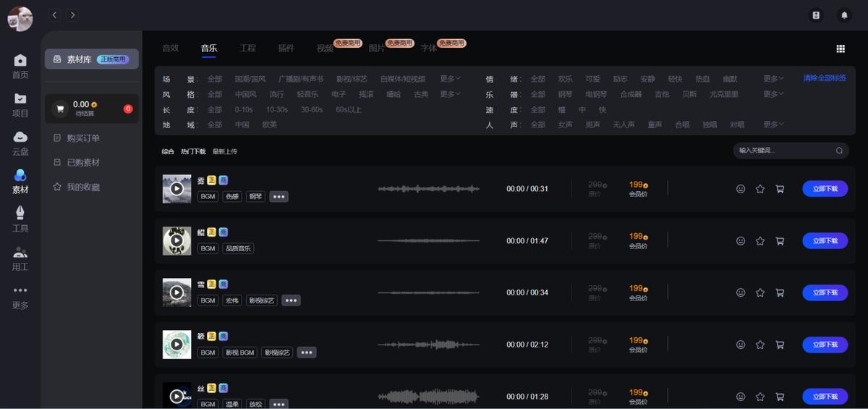The image size is (868, 409).
Task: Show more tags on the 00:31 track
Action: 278,196
